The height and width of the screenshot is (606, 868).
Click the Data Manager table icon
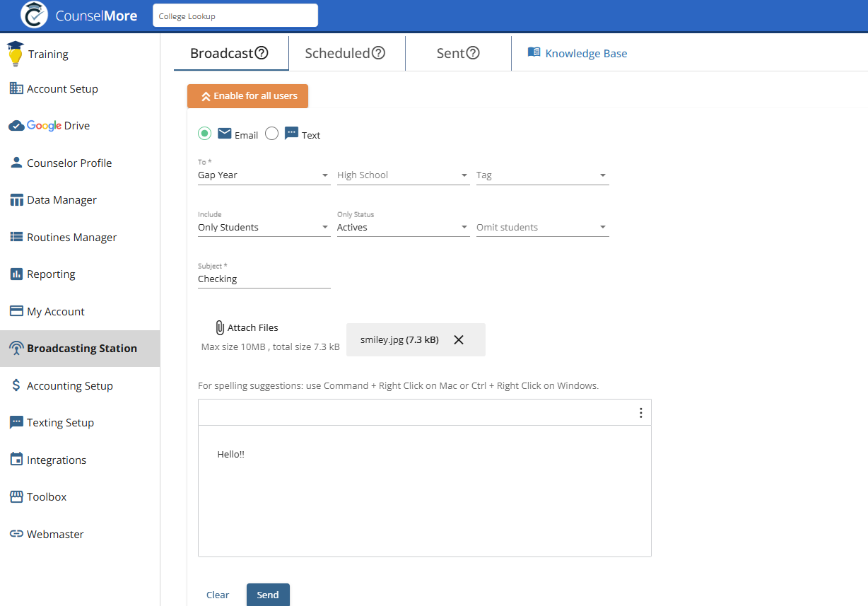point(16,200)
